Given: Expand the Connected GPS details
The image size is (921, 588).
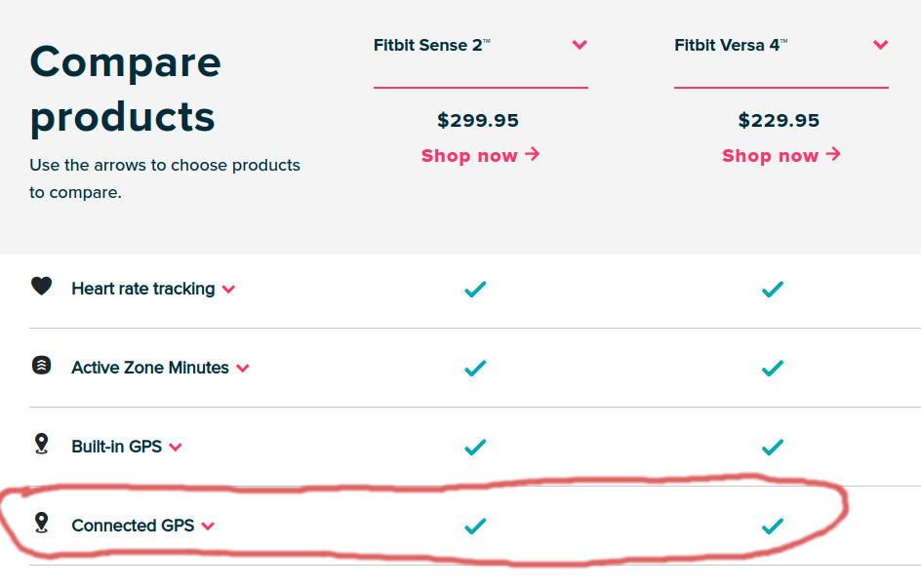Looking at the screenshot, I should [208, 527].
